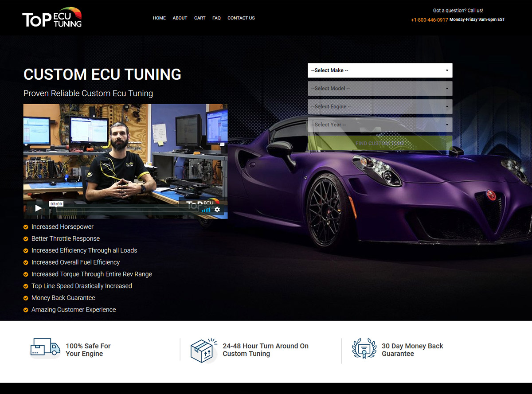Open the Select Year dropdown
532x394 pixels.
[x=380, y=125]
